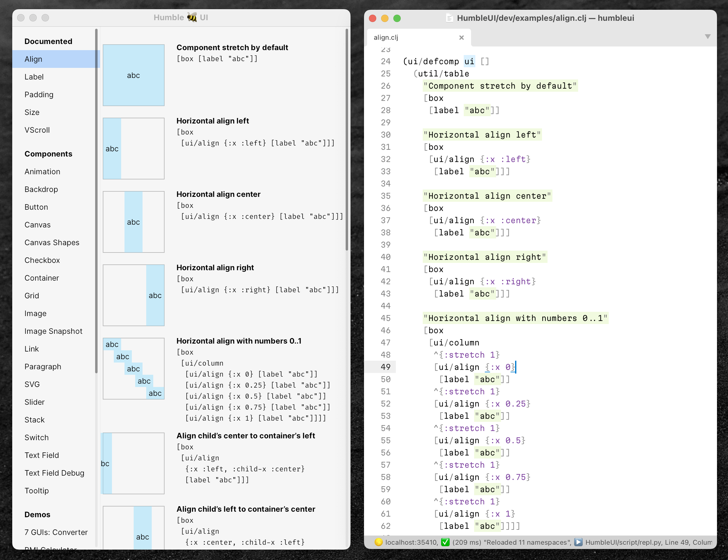Image resolution: width=728 pixels, height=560 pixels.
Task: Click the green zoom button of editor window
Action: [397, 18]
